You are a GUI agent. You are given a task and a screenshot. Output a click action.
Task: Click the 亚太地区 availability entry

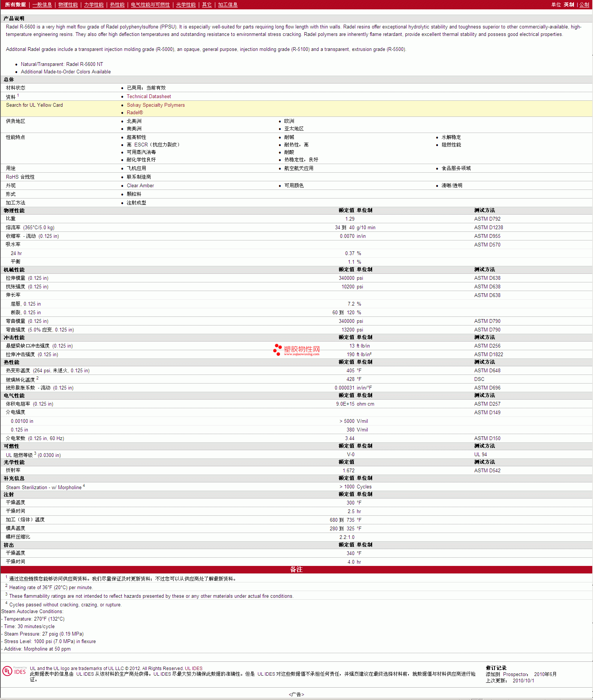pyautogui.click(x=294, y=128)
